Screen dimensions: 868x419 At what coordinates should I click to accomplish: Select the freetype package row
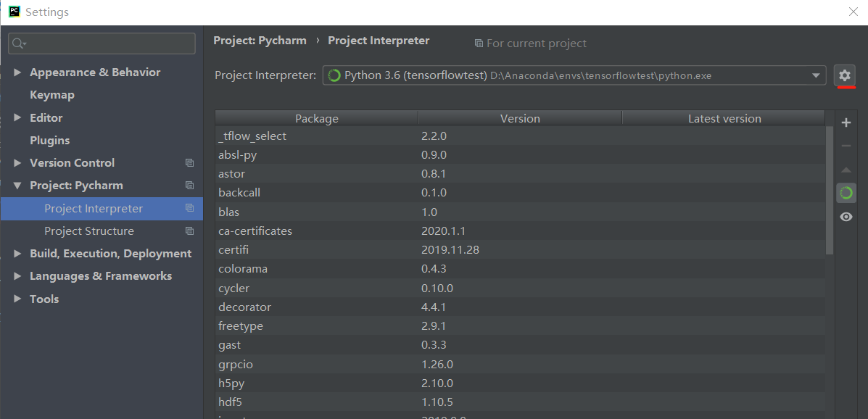tap(520, 326)
